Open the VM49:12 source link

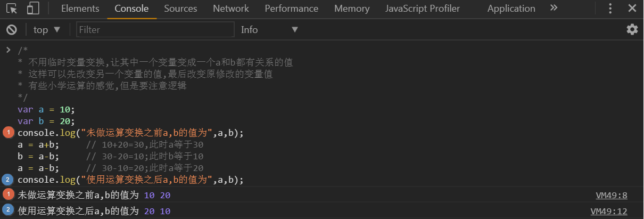(609, 211)
